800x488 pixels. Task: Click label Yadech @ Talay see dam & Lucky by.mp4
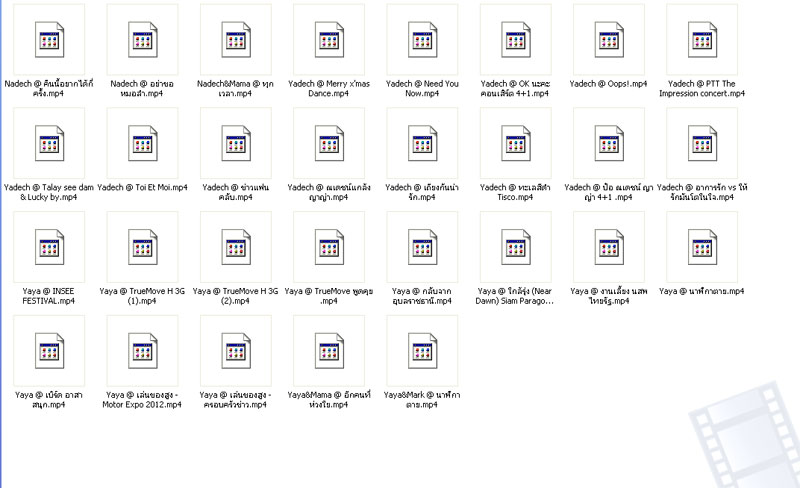(x=48, y=192)
